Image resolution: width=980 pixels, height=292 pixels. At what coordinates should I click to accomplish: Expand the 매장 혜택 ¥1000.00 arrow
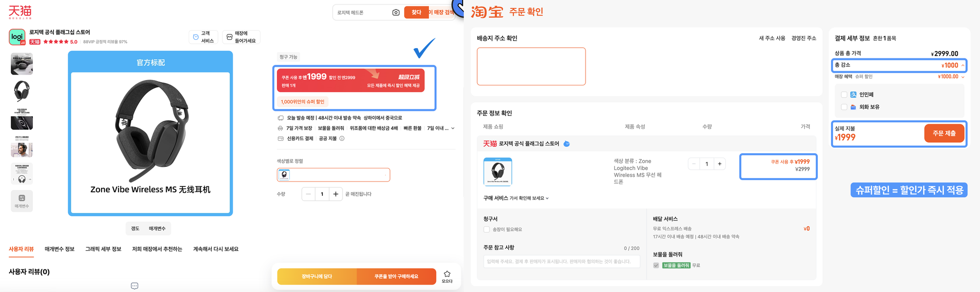tap(962, 77)
